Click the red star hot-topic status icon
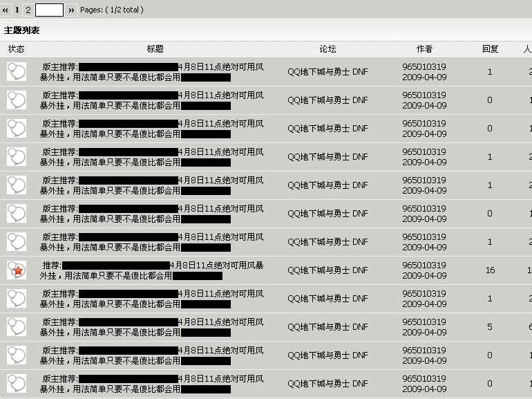532x399 pixels. 17,270
